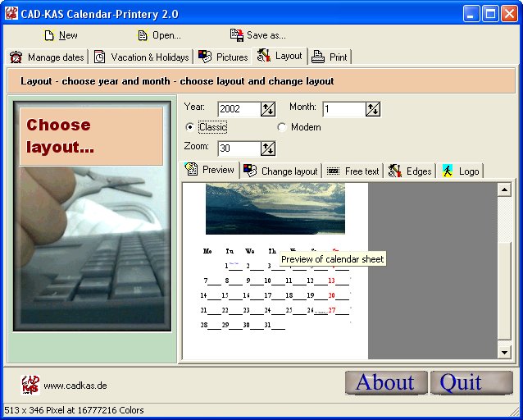The height and width of the screenshot is (420, 523).
Task: Click the preview scrollbar down arrow
Action: point(504,352)
